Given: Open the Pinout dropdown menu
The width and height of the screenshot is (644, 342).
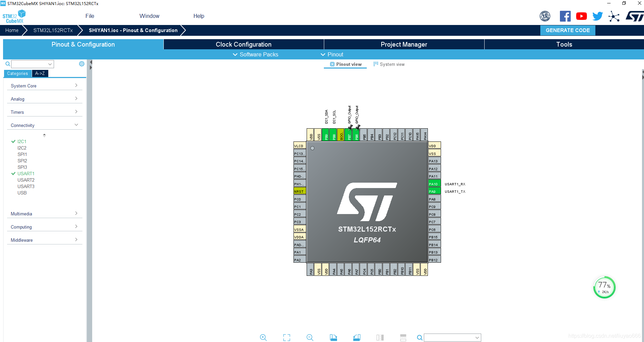Looking at the screenshot, I should [x=332, y=54].
